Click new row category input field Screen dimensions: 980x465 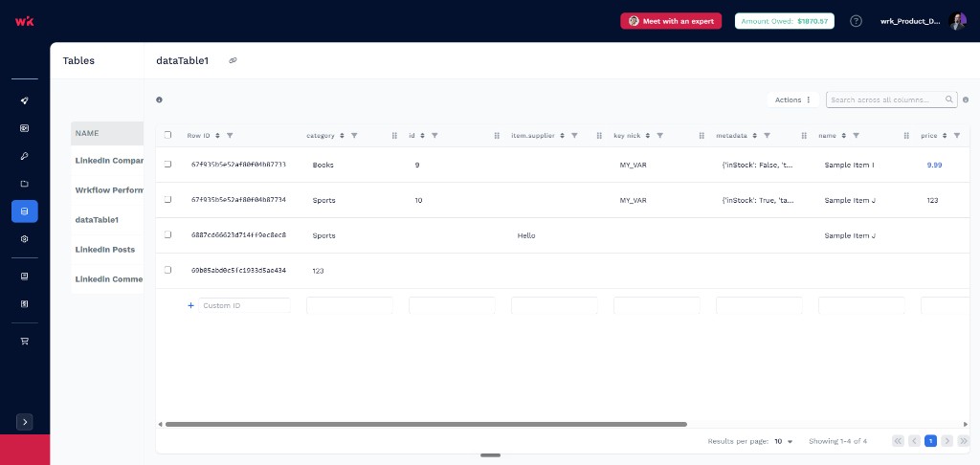coord(349,305)
